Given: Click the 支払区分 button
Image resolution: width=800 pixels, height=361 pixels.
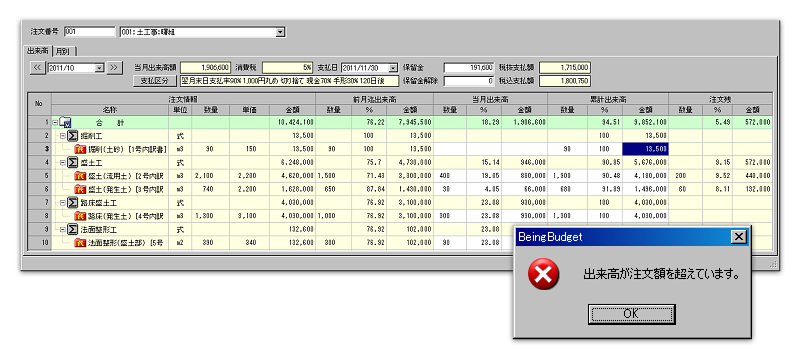Looking at the screenshot, I should 155,81.
